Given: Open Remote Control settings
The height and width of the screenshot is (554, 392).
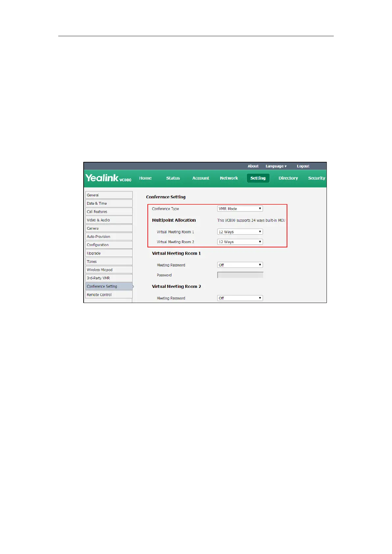Looking at the screenshot, I should (x=109, y=295).
